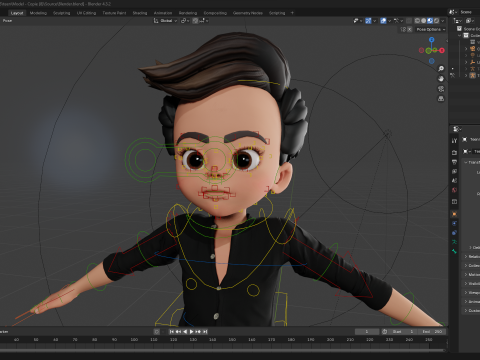Open the Collection properties tab icon
Viewport: 480px width, 360px height.
(x=454, y=202)
